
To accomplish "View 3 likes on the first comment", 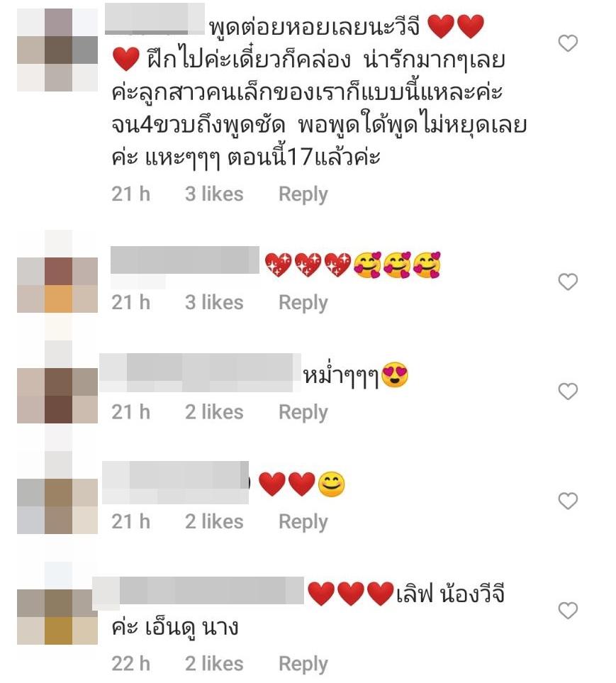I will point(214,194).
